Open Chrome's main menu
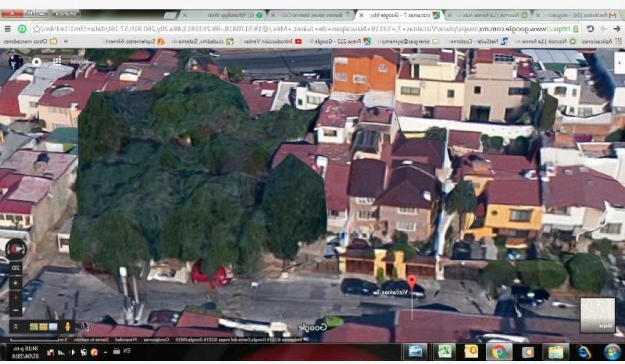 (x=7, y=27)
